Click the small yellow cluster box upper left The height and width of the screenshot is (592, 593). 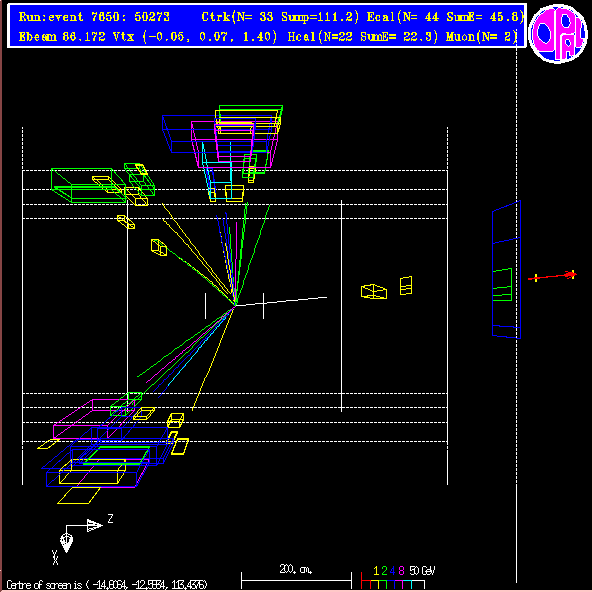click(x=159, y=247)
